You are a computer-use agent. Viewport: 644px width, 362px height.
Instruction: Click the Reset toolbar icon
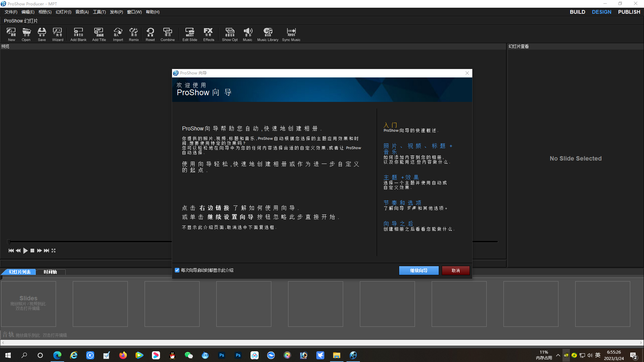(150, 35)
